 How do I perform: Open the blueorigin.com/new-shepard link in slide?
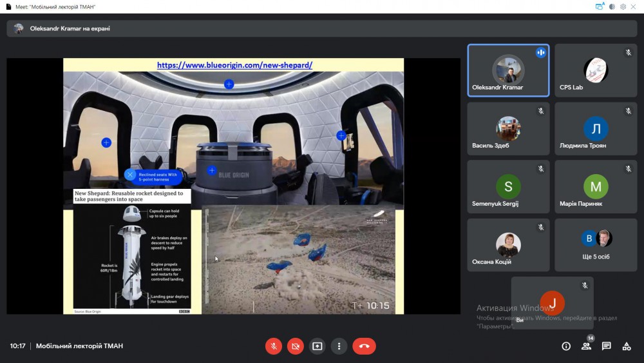(x=234, y=65)
